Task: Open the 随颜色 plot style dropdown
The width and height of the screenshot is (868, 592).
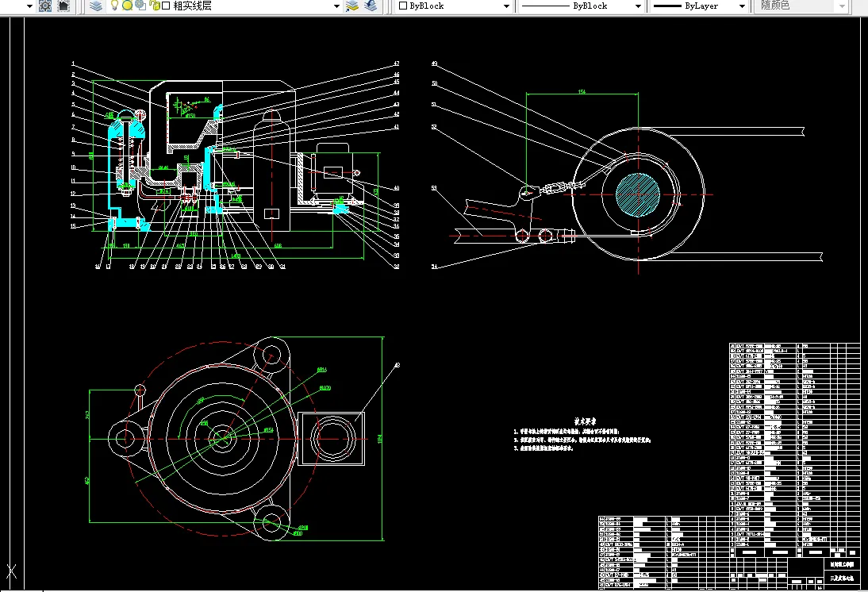Action: [842, 6]
